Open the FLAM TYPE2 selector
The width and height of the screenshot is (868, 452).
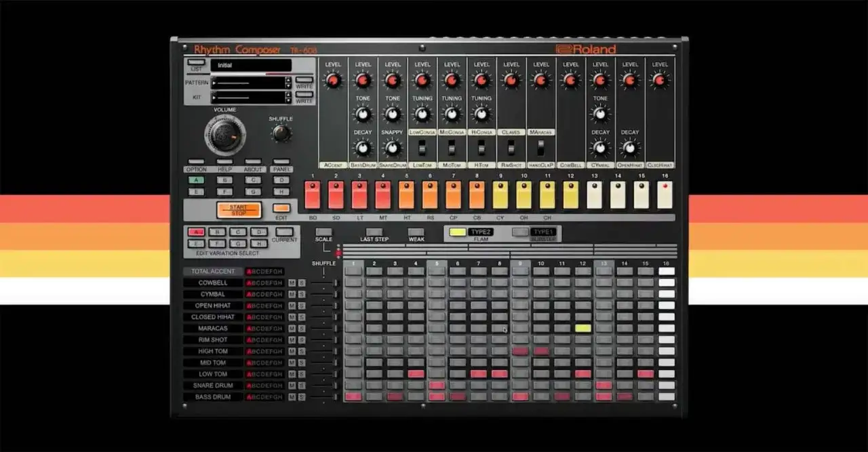coord(481,232)
